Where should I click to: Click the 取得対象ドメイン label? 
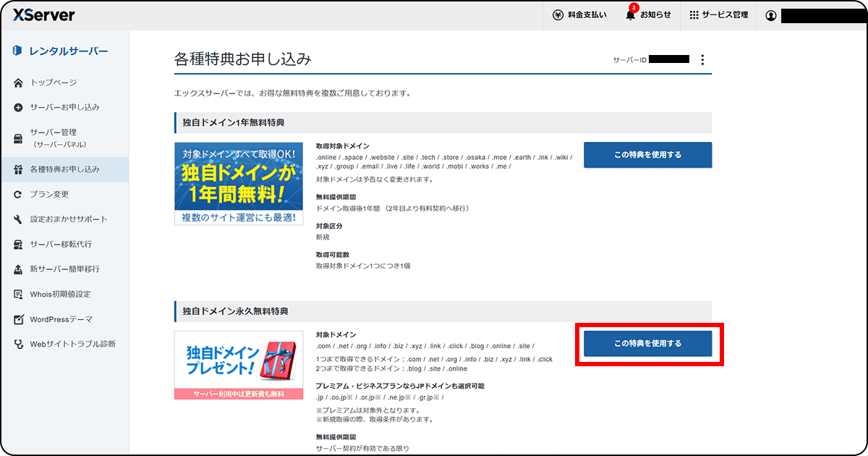pos(342,145)
